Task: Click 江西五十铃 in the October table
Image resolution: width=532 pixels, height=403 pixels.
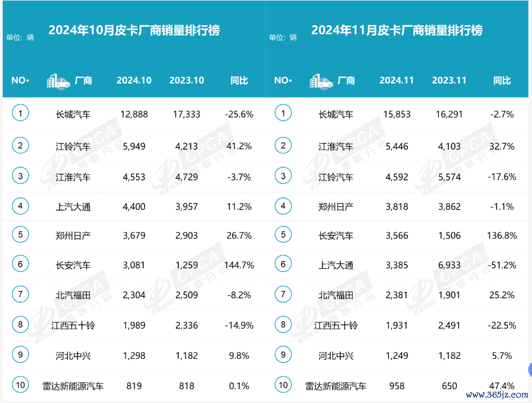Action: [x=73, y=326]
